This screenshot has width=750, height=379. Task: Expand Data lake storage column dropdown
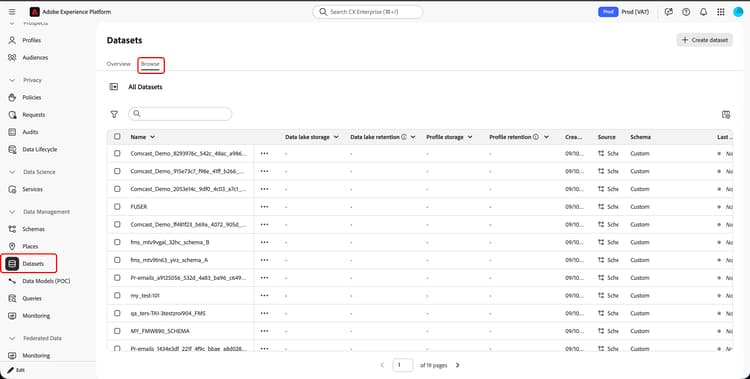click(336, 137)
